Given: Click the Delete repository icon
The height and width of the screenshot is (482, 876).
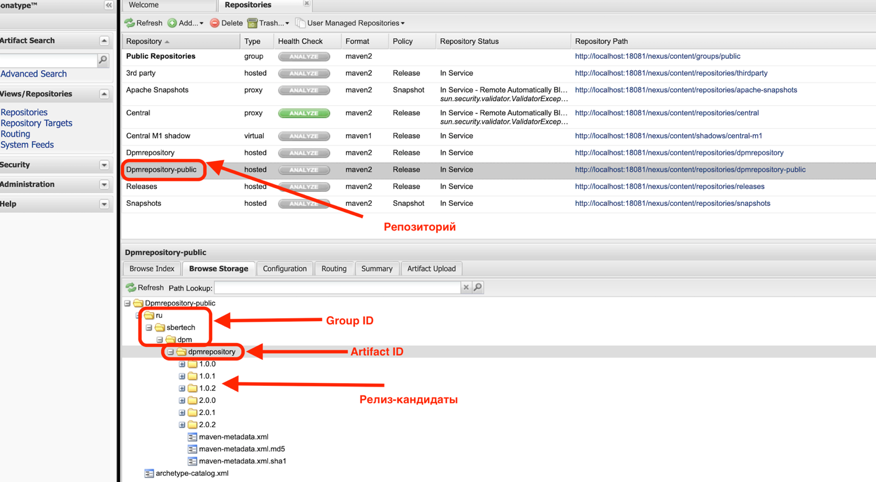Looking at the screenshot, I should tap(215, 23).
